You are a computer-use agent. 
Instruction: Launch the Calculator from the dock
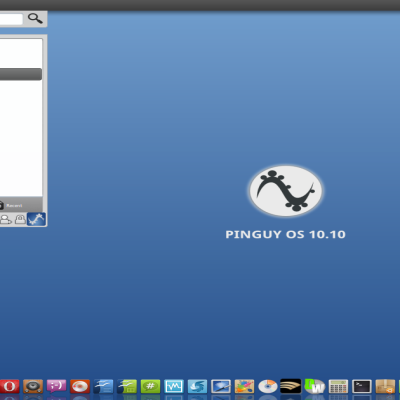[x=338, y=387]
